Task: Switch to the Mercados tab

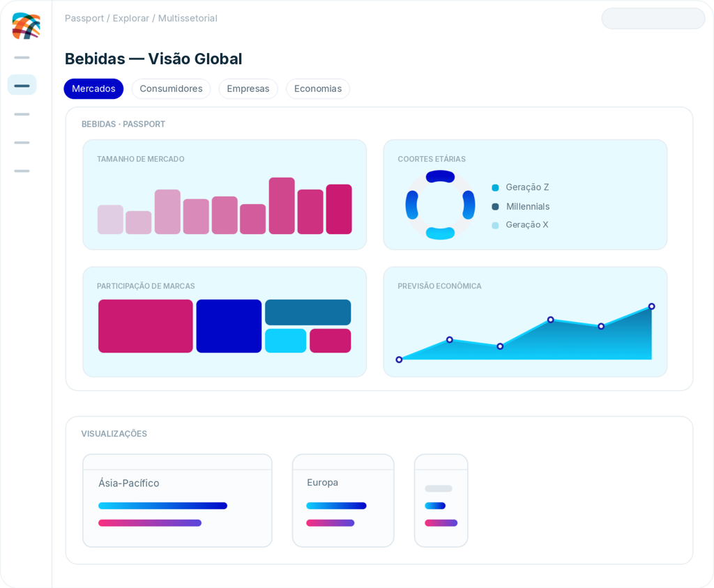Action: (x=93, y=88)
